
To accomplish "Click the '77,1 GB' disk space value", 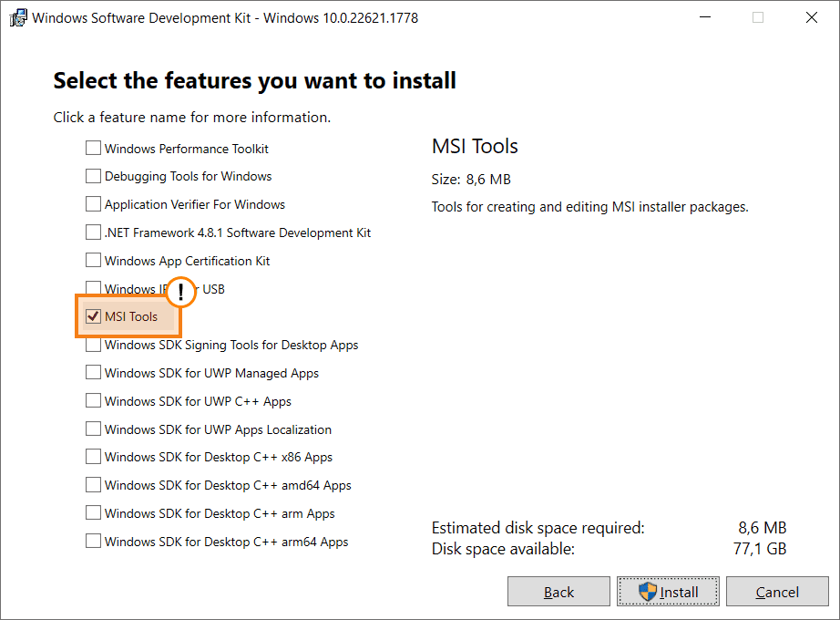I will (760, 549).
